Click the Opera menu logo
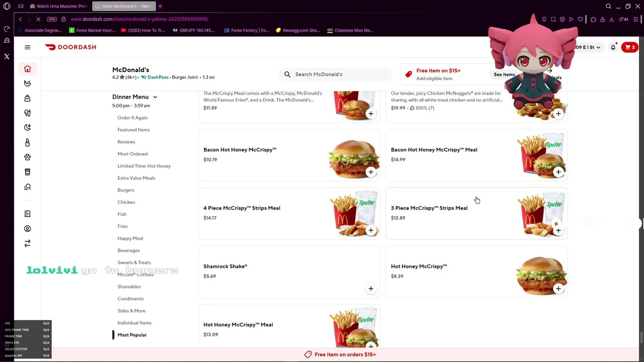644x362 pixels. (7, 6)
